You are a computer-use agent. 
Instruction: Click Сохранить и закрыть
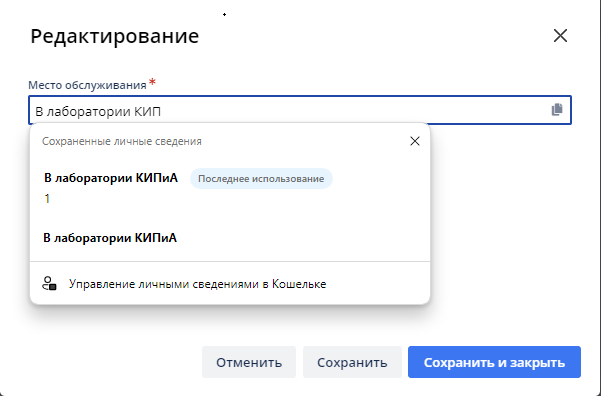(x=494, y=362)
